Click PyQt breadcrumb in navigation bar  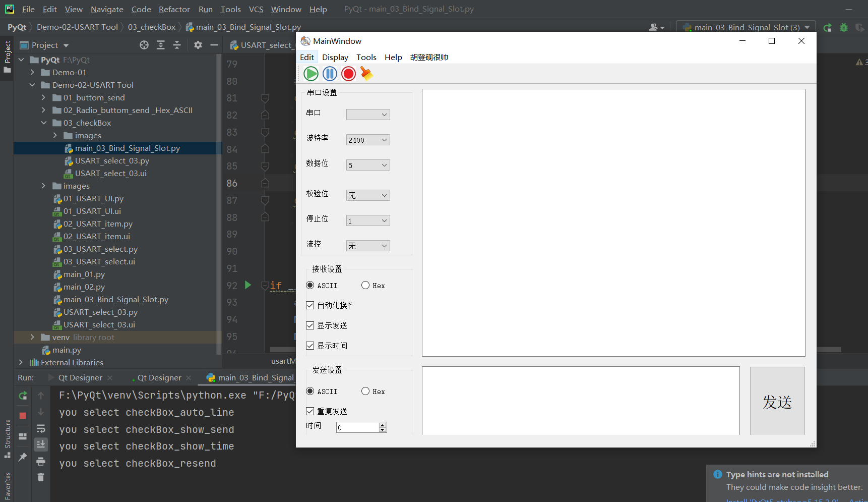pyautogui.click(x=17, y=27)
